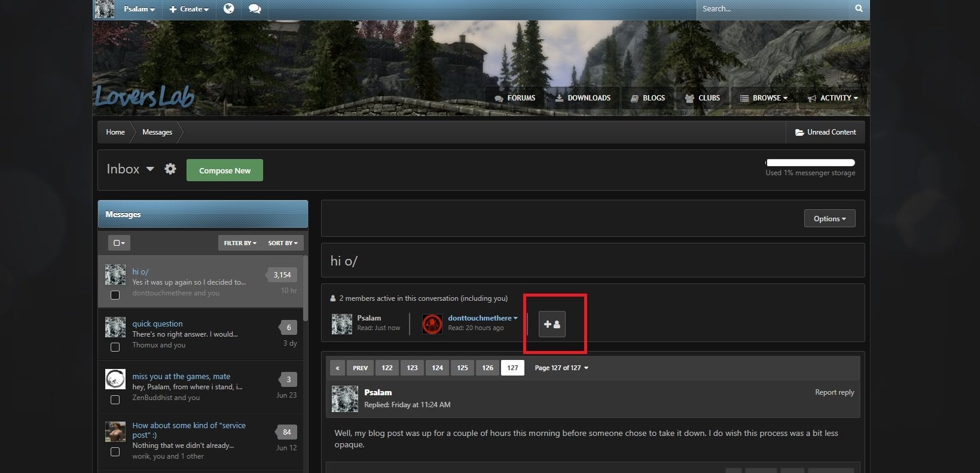The width and height of the screenshot is (980, 473).
Task: Expand donttouchmethere's user dropdown
Action: coord(483,318)
